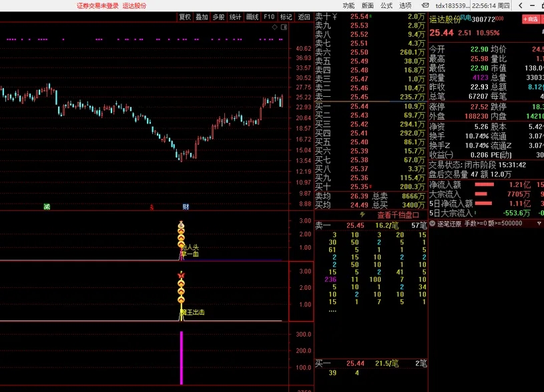Click the lightning bolt icon beside 查看千档盘口
The height and width of the screenshot is (392, 544).
tap(363, 215)
